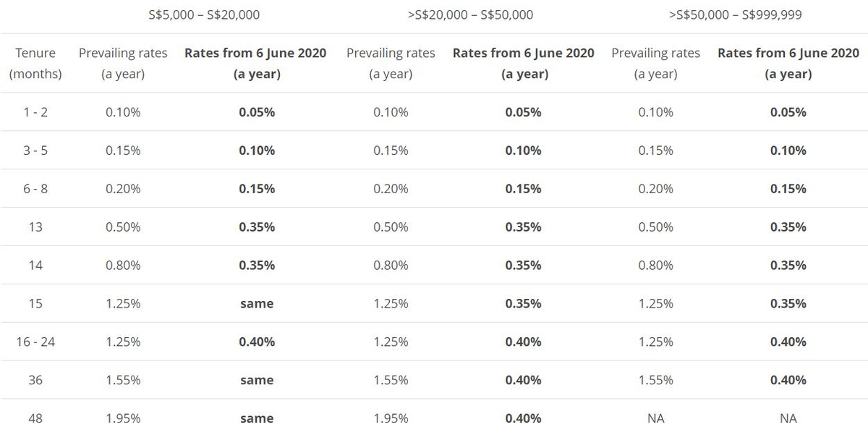This screenshot has width=868, height=440.
Task: Click the S$5,000 – S$20,000 tier heading
Action: [203, 14]
